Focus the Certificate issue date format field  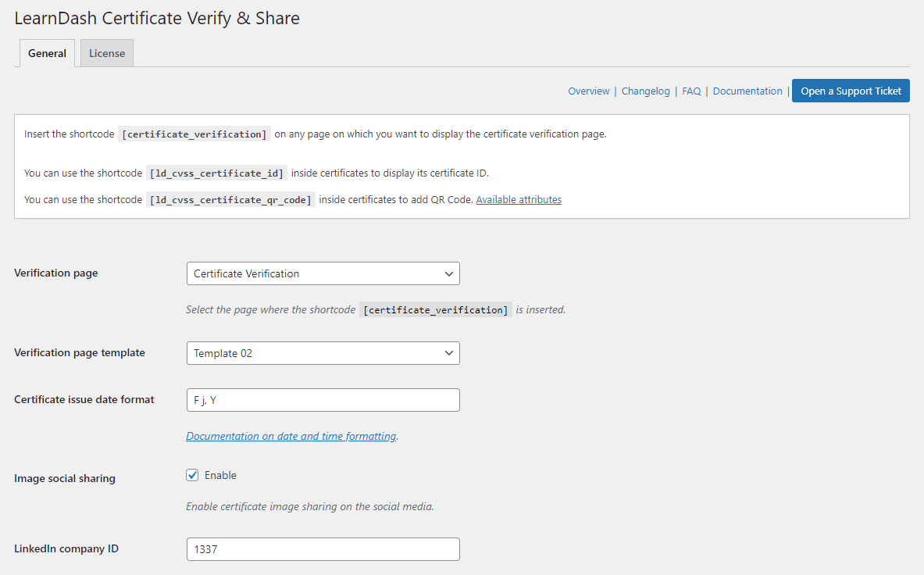pos(323,400)
